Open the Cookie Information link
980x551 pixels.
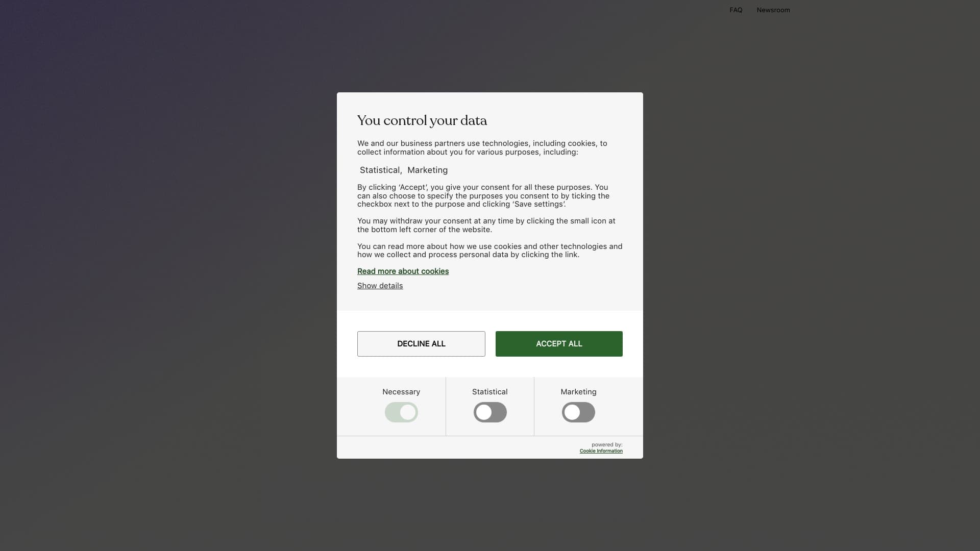click(x=601, y=450)
